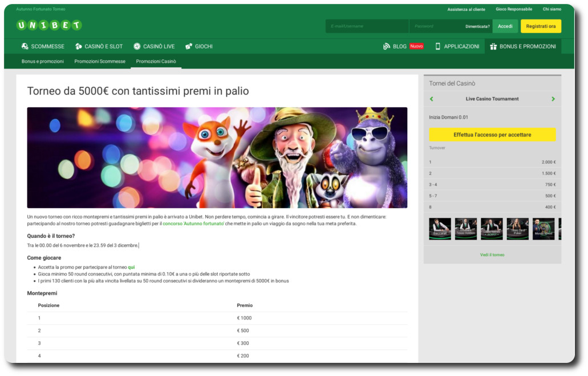Select the Promozioni Scommesse sub-tab
Viewport: 588px width, 376px height.
100,61
